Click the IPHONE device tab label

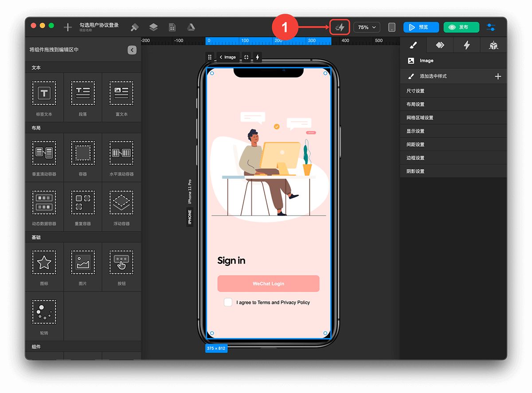[x=190, y=217]
